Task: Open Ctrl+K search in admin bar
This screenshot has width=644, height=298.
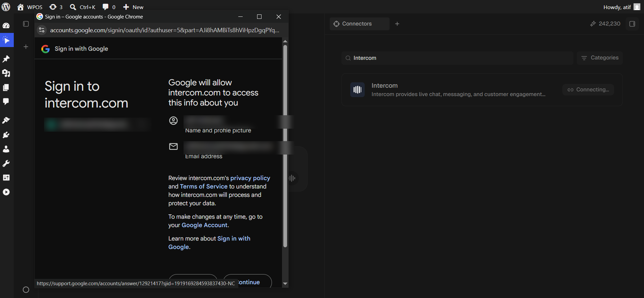Action: [x=82, y=7]
